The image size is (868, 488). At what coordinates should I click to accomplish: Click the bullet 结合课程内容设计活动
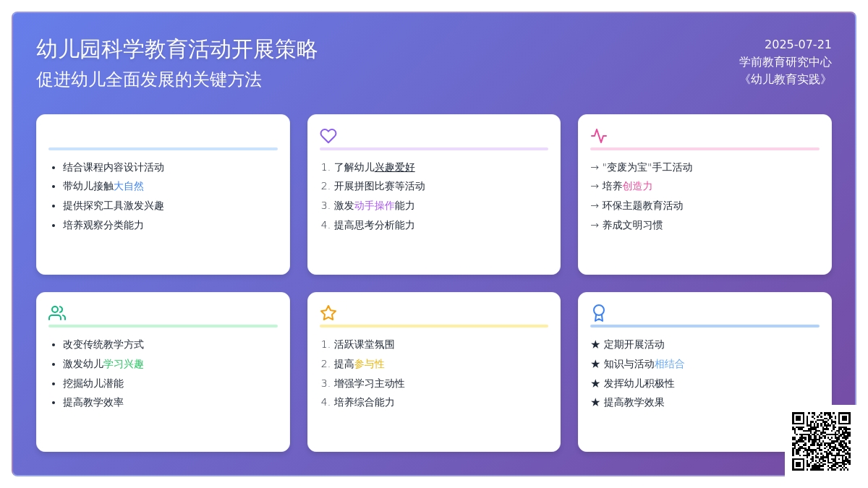click(114, 167)
